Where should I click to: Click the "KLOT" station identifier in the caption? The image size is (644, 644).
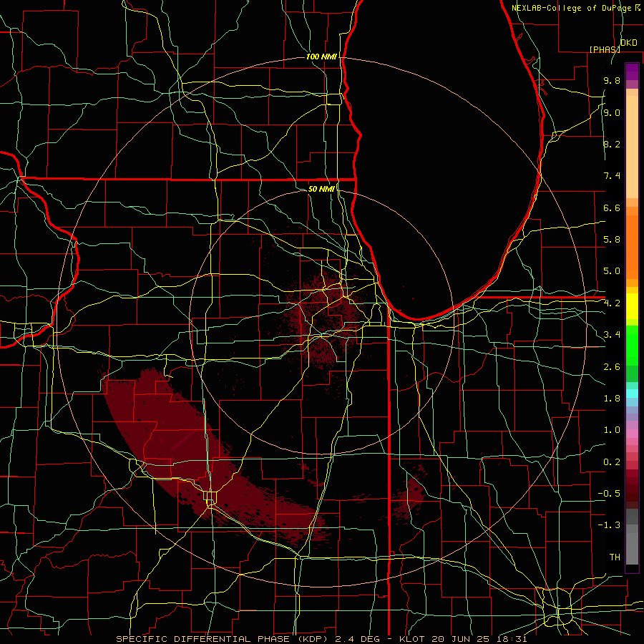(413, 639)
